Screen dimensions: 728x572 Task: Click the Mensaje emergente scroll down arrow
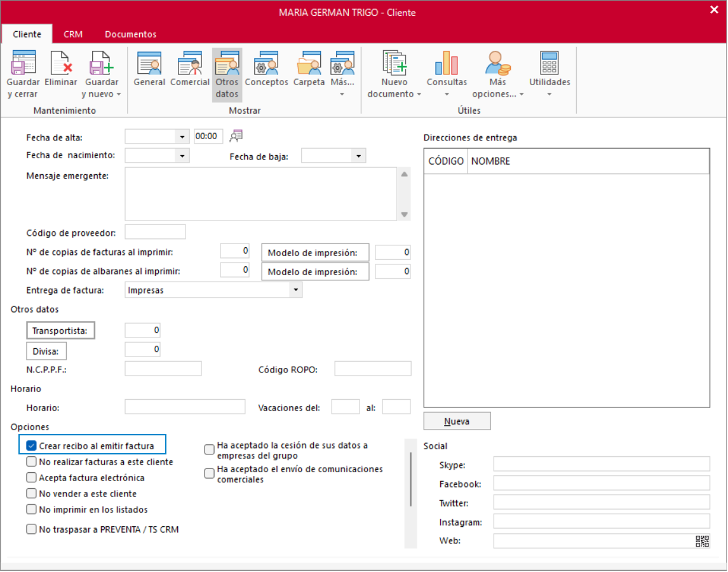pyautogui.click(x=405, y=214)
